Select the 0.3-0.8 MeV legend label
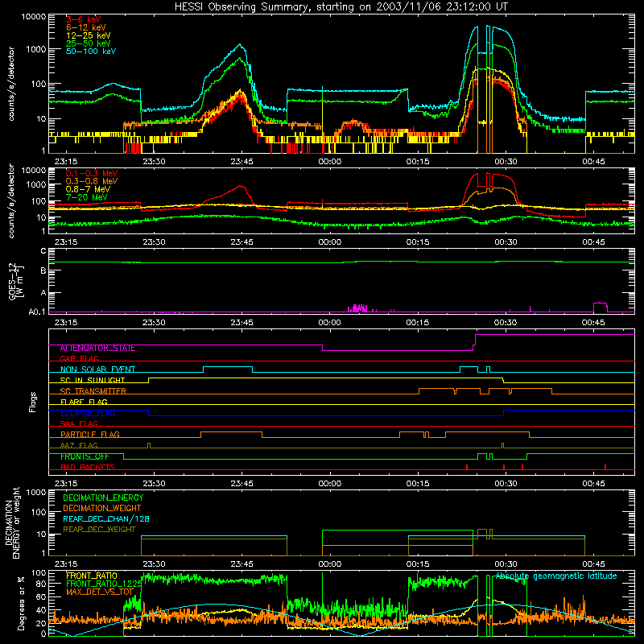The width and height of the screenshot is (644, 644). coord(92,181)
